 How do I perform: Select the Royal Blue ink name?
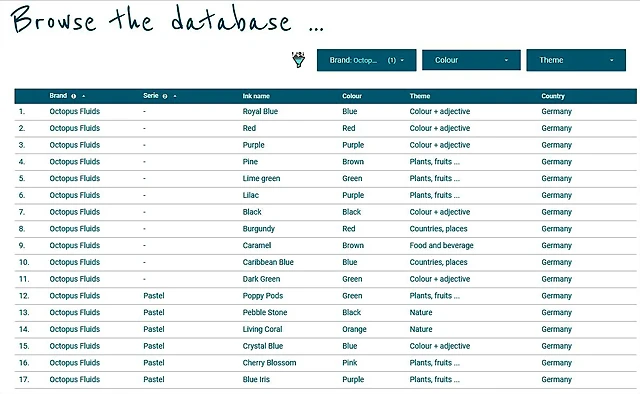260,111
